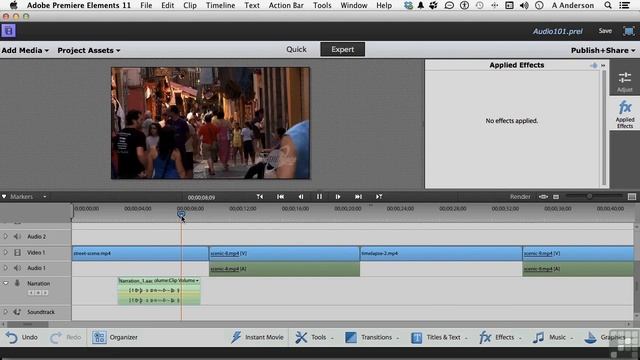Image resolution: width=640 pixels, height=360 pixels.
Task: Open the File menu
Action: (x=146, y=5)
